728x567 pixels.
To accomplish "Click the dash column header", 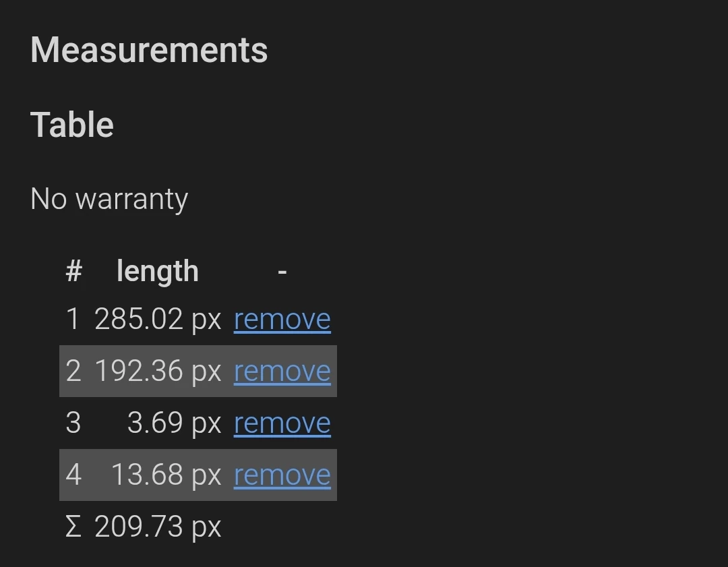I will pos(282,271).
